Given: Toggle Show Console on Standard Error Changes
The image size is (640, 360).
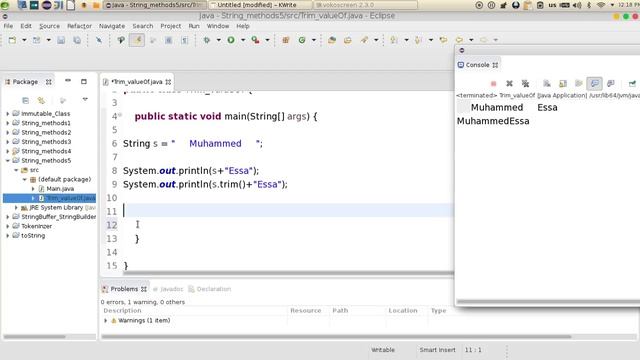Looking at the screenshot, I should (x=611, y=84).
